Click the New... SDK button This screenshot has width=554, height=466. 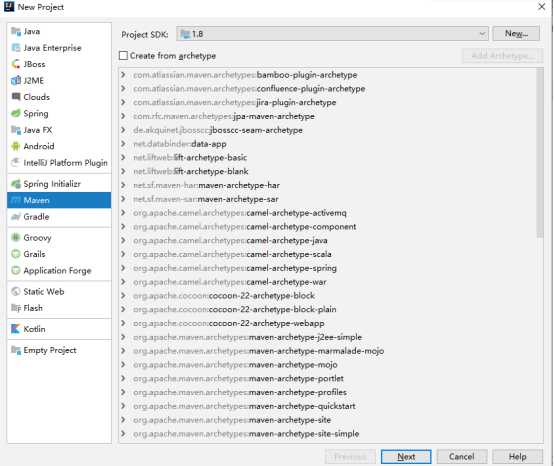point(516,34)
